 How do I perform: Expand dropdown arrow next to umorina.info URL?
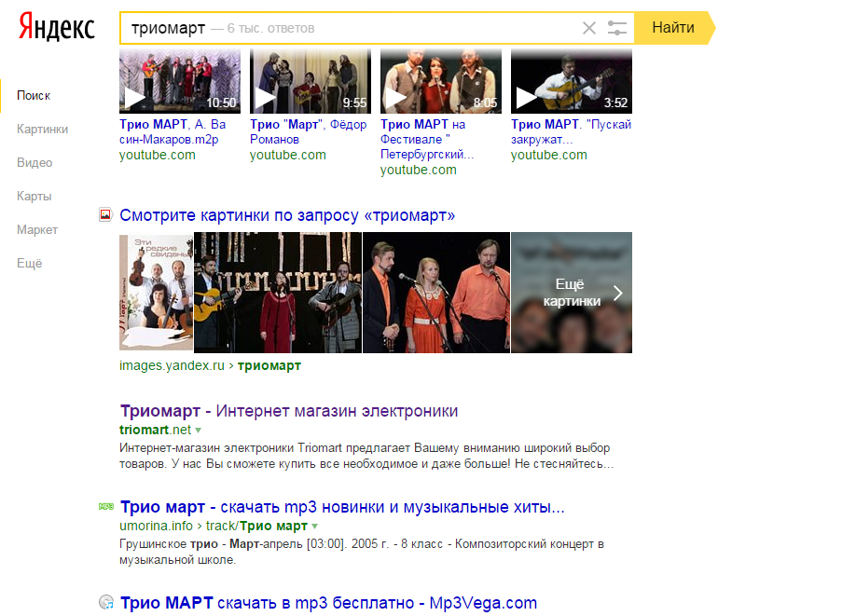coord(315,527)
